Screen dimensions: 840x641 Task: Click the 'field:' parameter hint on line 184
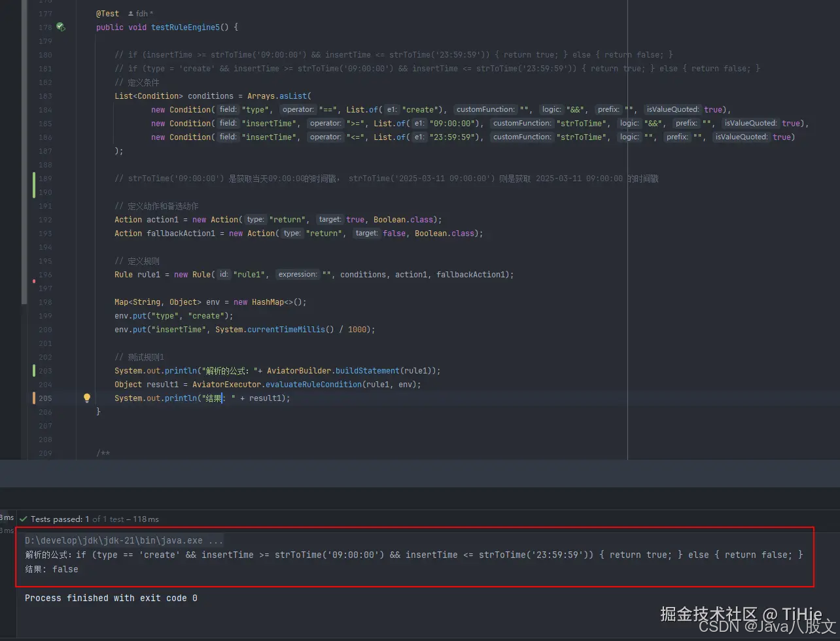[228, 109]
